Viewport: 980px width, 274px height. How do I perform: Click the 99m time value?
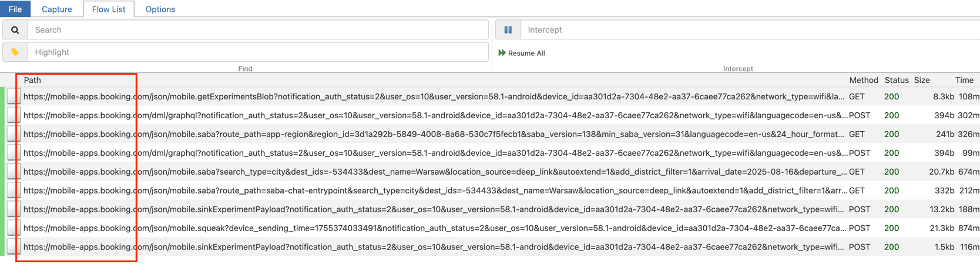pos(971,153)
